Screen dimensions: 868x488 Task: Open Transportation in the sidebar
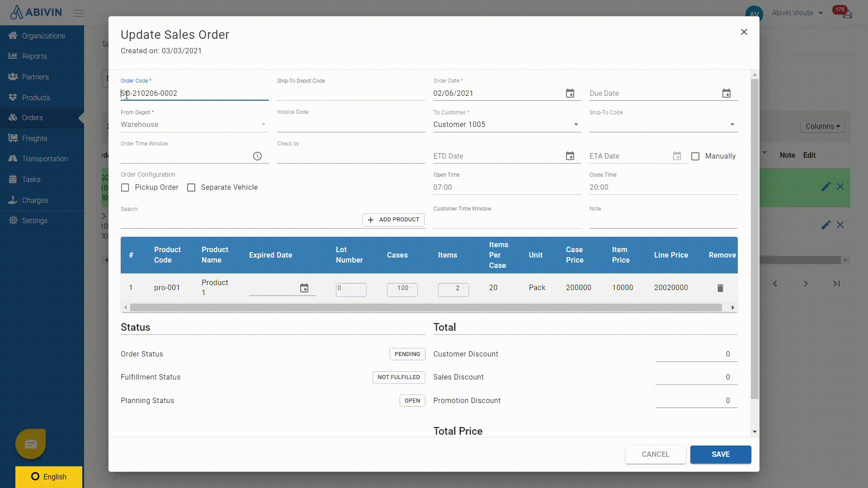point(45,159)
